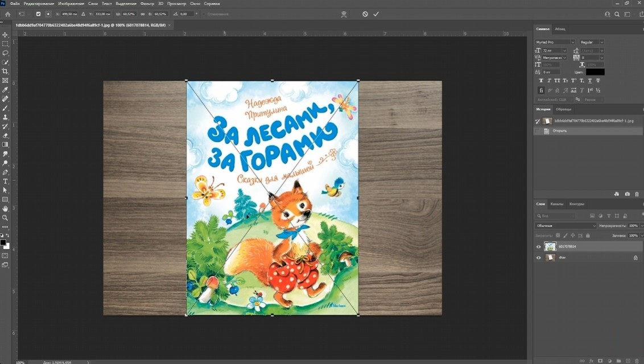
Task: Toggle standard ligatures fi button
Action: 541,90
